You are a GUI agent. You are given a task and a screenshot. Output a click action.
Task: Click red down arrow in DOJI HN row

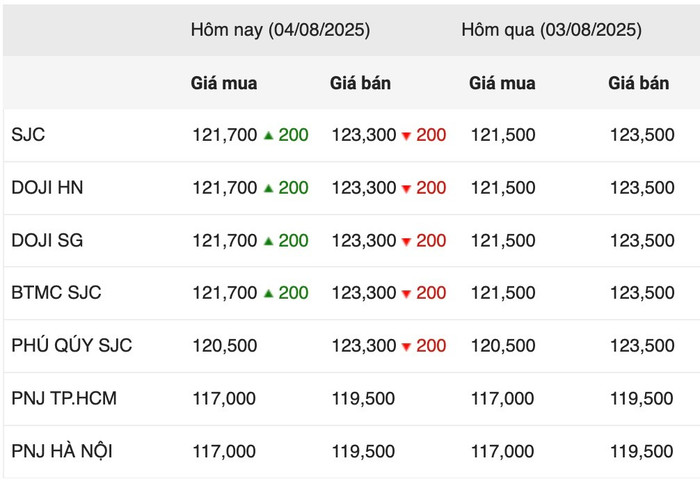[x=406, y=189]
